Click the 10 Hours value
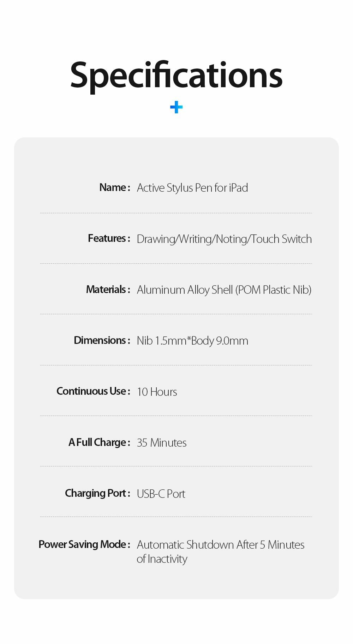 (x=157, y=392)
